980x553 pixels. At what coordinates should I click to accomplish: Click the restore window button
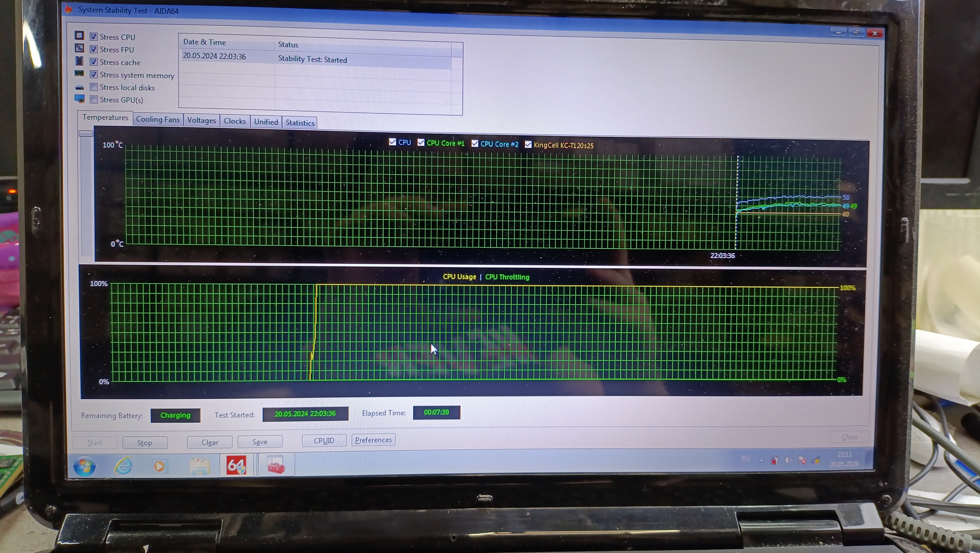coord(856,33)
